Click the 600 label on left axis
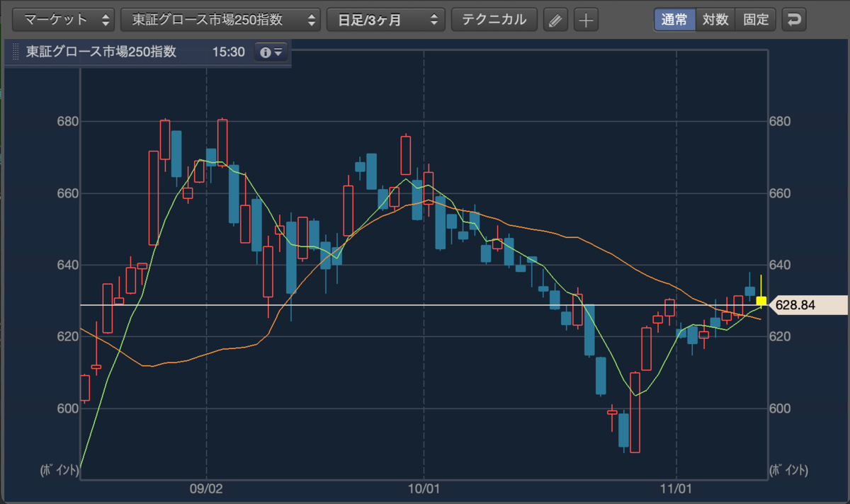Image resolution: width=850 pixels, height=504 pixels. 67,408
